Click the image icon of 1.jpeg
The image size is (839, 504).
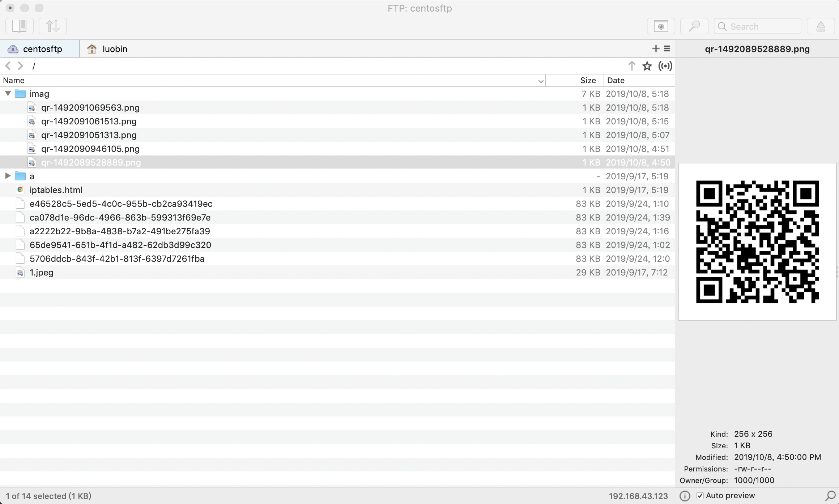point(20,272)
